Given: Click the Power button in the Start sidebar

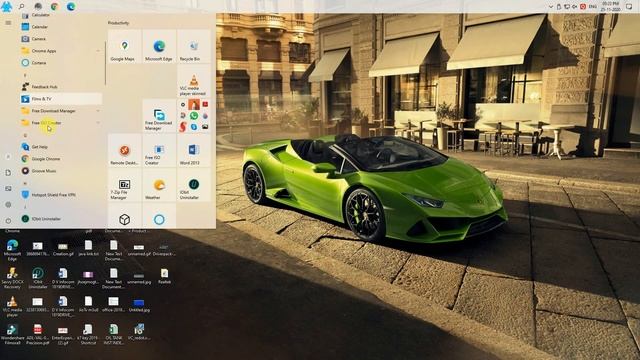Looking at the screenshot, I should point(8,220).
